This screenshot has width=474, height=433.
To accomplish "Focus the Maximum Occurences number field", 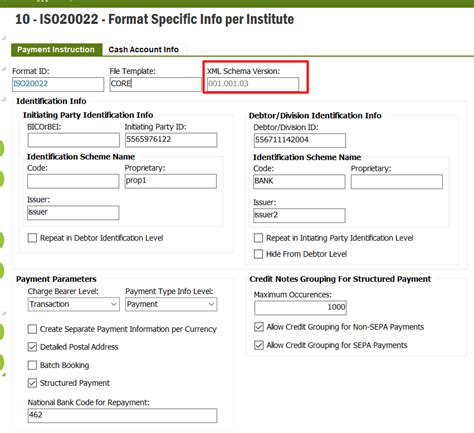I will tap(300, 308).
